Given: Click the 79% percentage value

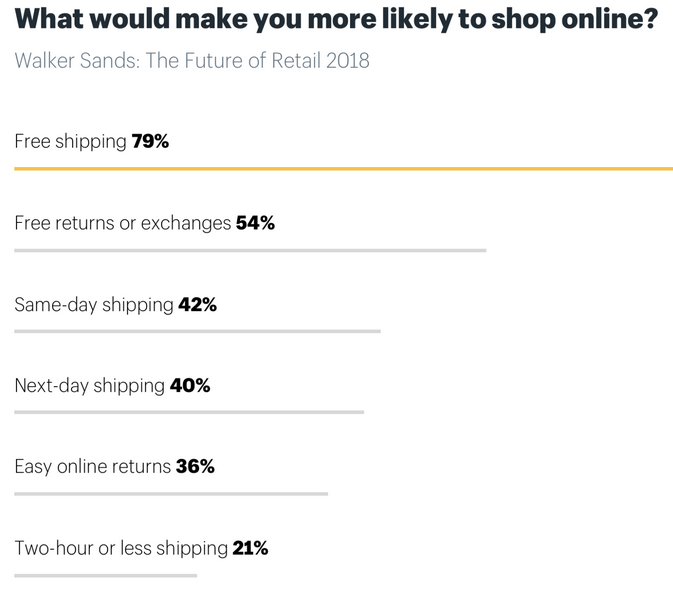Looking at the screenshot, I should (x=150, y=141).
